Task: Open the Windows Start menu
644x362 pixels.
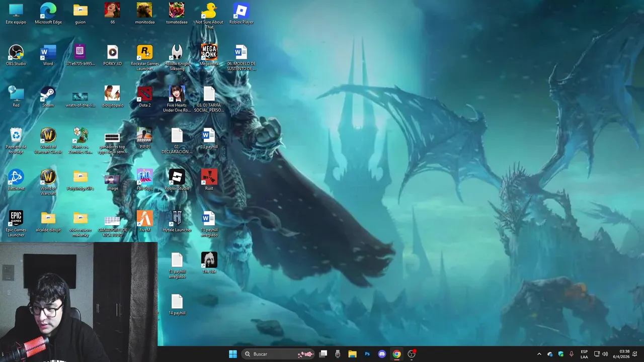Action: pos(233,354)
